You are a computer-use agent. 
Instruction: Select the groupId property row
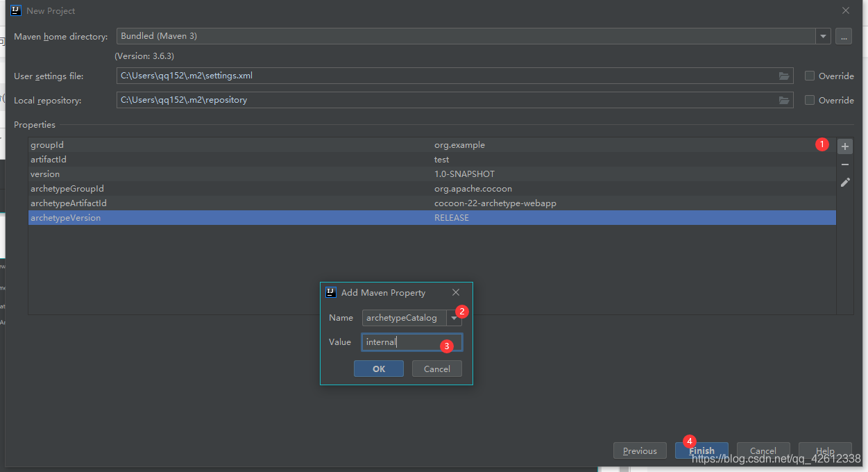tap(432, 145)
